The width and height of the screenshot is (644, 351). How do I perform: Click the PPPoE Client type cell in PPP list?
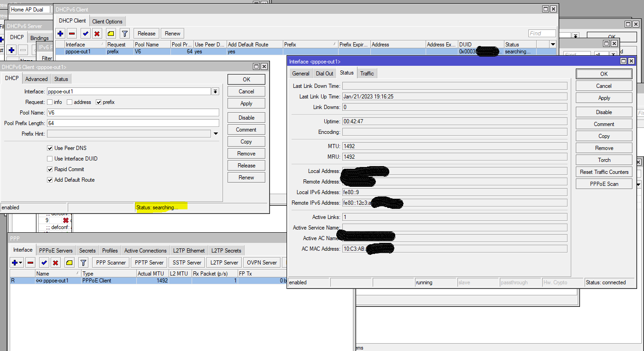pyautogui.click(x=109, y=281)
